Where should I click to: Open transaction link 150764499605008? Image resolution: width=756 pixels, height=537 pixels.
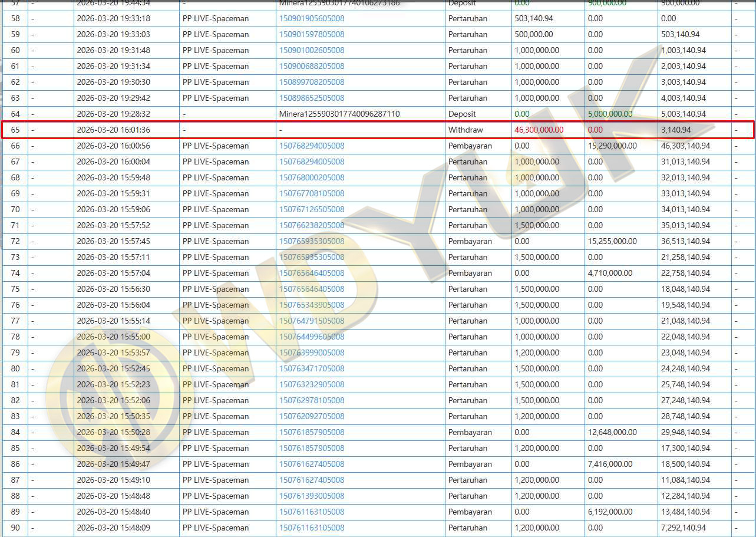[x=311, y=337]
